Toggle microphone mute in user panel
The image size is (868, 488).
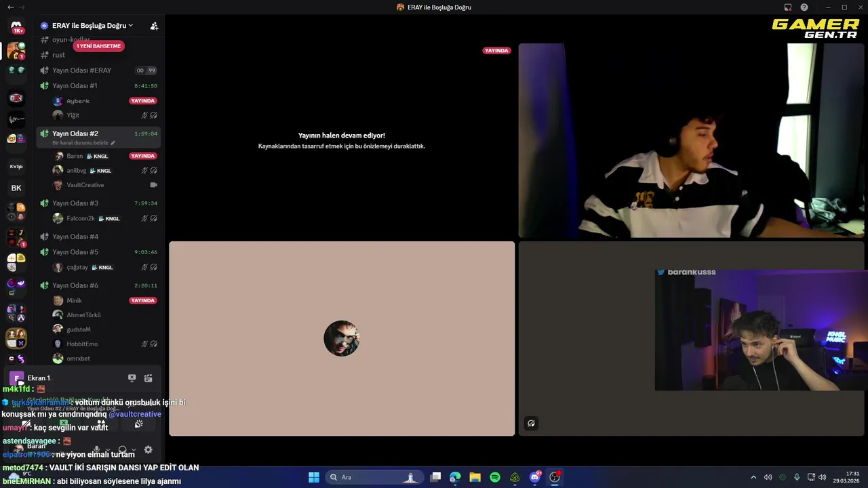(x=97, y=449)
